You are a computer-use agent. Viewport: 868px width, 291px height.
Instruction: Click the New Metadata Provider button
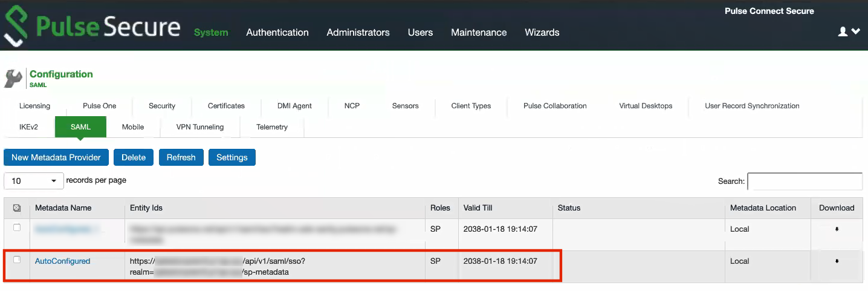pos(56,157)
